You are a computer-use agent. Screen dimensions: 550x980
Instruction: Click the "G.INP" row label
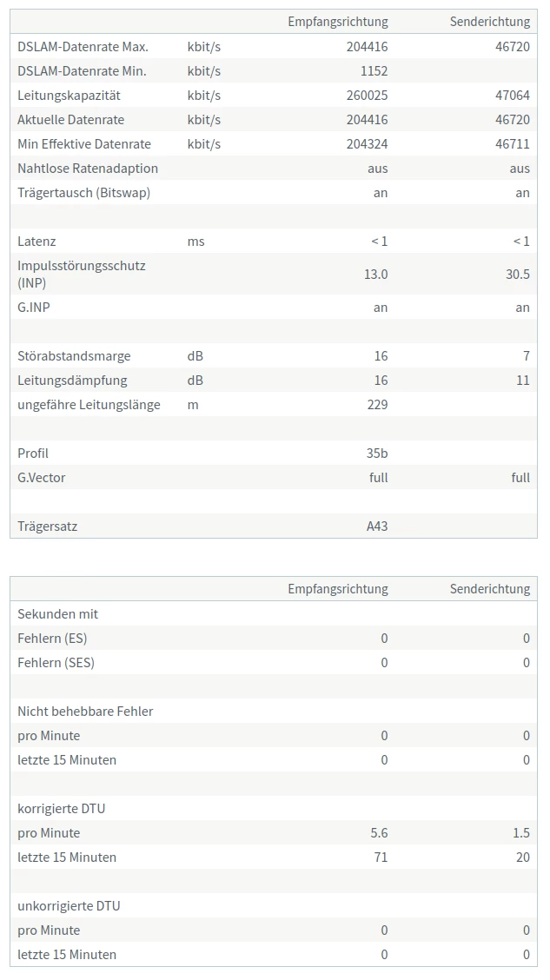click(34, 308)
